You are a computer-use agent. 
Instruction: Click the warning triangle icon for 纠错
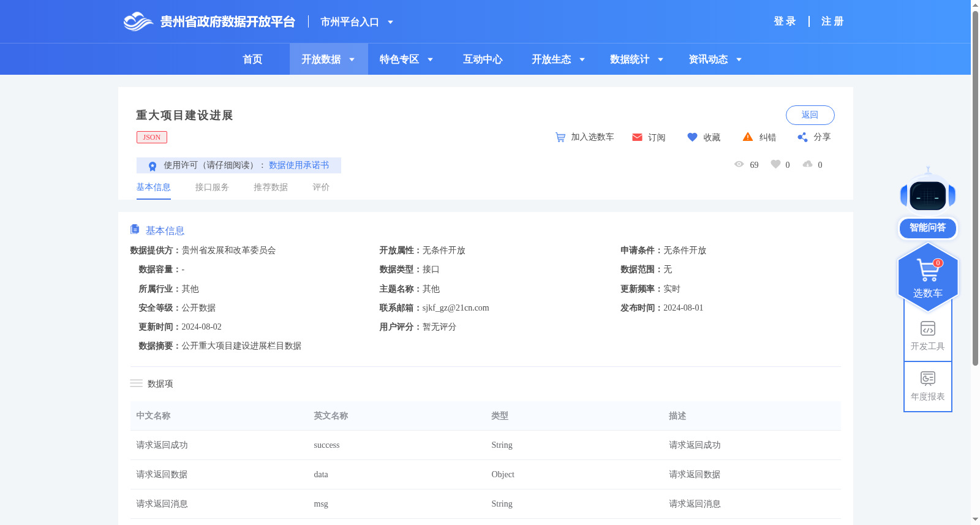pyautogui.click(x=748, y=137)
